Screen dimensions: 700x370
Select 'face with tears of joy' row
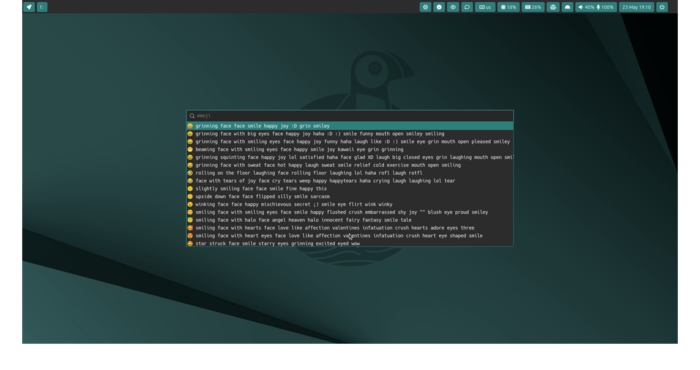pyautogui.click(x=350, y=181)
